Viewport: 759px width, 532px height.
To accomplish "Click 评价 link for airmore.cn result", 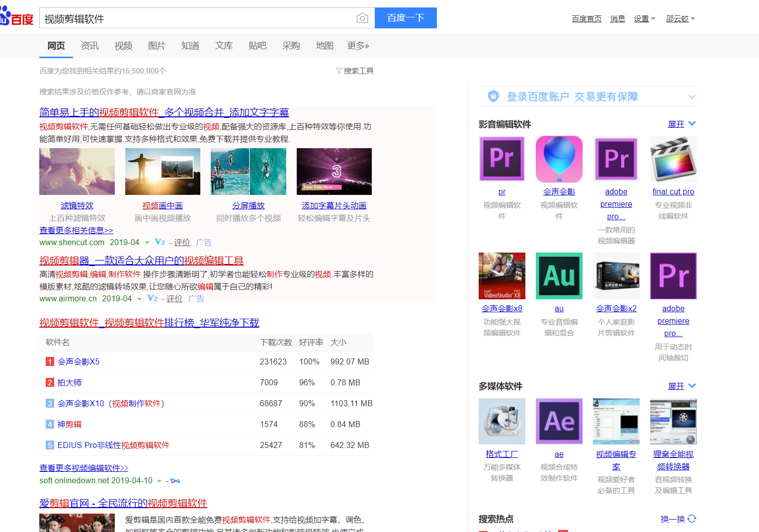I will click(174, 299).
